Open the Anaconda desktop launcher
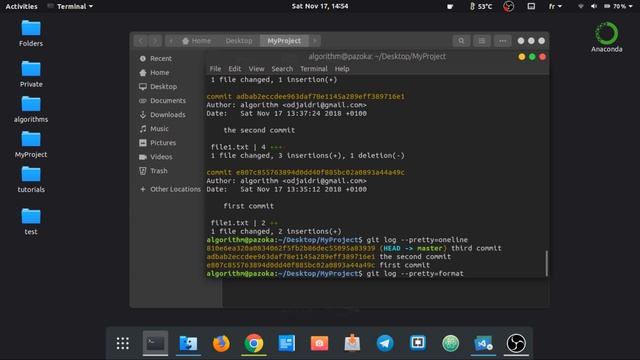Screen dimensions: 640x360 pyautogui.click(x=607, y=37)
